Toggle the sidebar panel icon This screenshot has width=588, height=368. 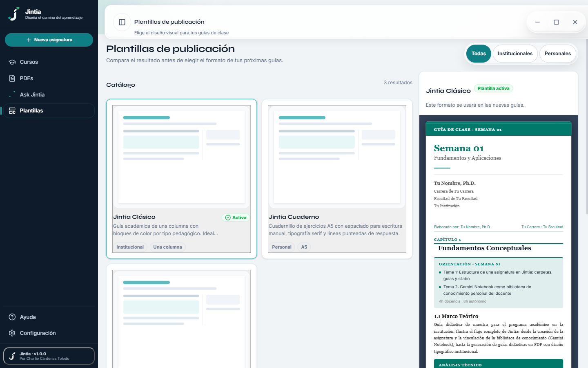122,22
